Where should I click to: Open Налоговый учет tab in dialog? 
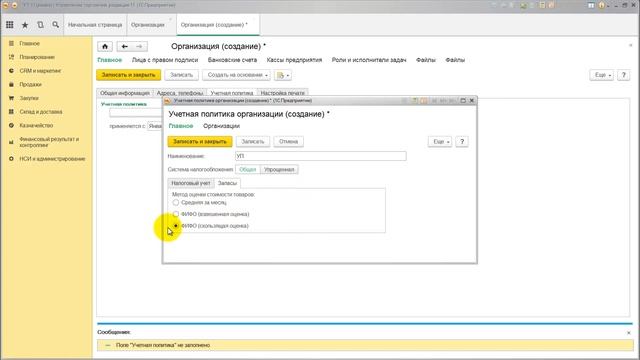click(x=191, y=183)
